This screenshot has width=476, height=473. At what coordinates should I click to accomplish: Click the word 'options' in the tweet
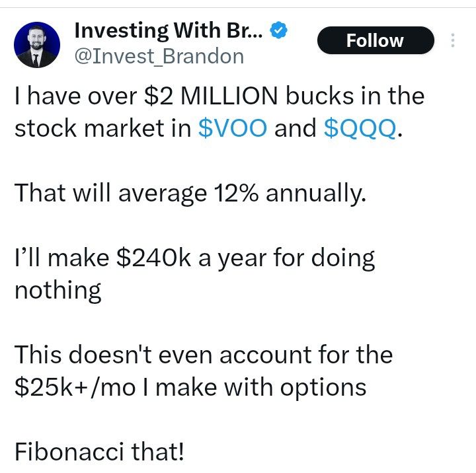point(323,389)
